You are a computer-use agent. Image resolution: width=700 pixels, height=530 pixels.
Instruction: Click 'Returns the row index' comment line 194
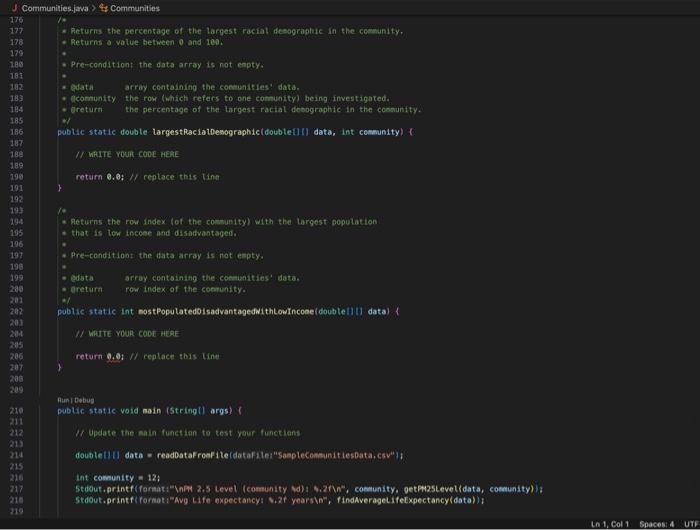tap(224, 222)
